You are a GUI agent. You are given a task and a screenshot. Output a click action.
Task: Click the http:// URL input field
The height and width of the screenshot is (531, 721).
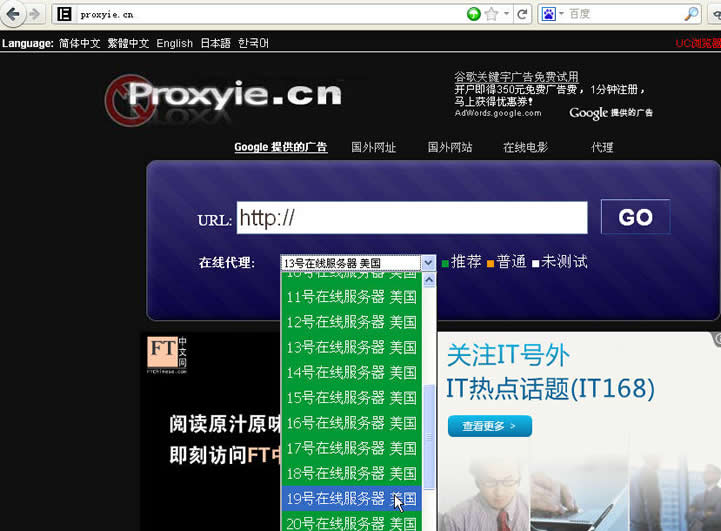pos(412,217)
